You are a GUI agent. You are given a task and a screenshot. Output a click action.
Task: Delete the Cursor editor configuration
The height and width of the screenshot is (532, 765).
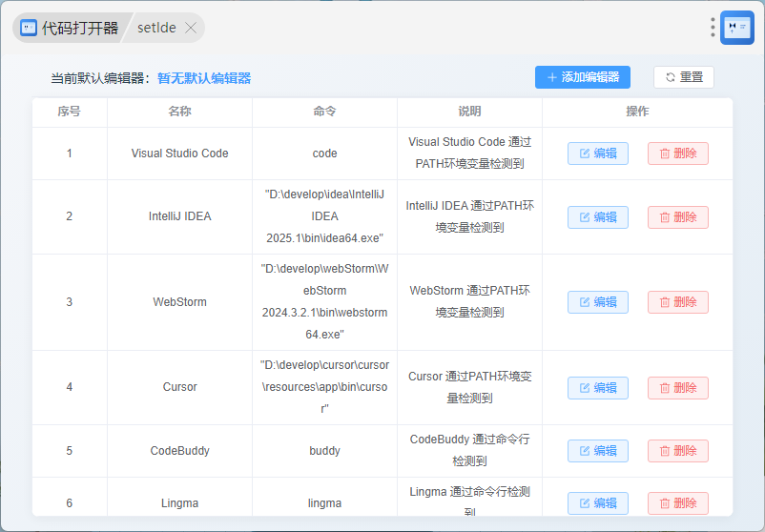(677, 388)
